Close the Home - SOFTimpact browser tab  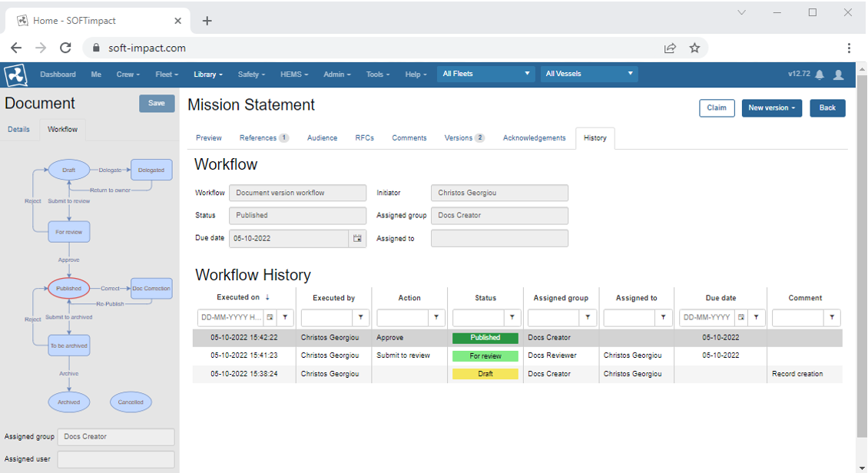tap(177, 21)
